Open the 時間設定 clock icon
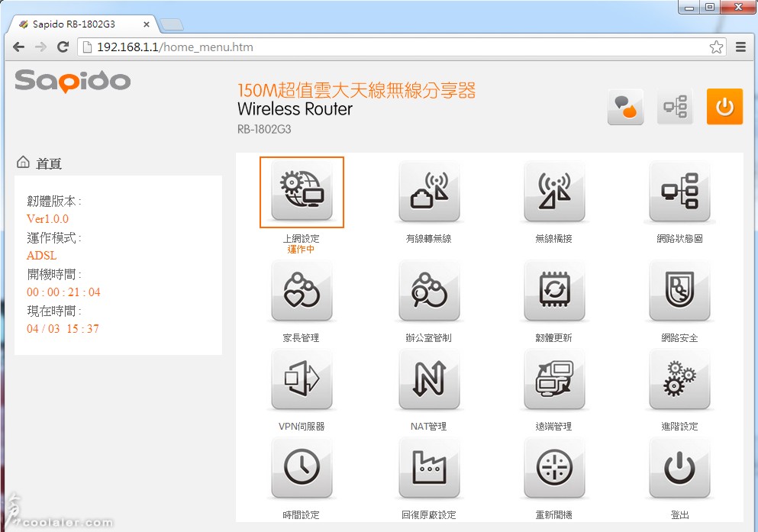This screenshot has height=532, width=758. (302, 468)
